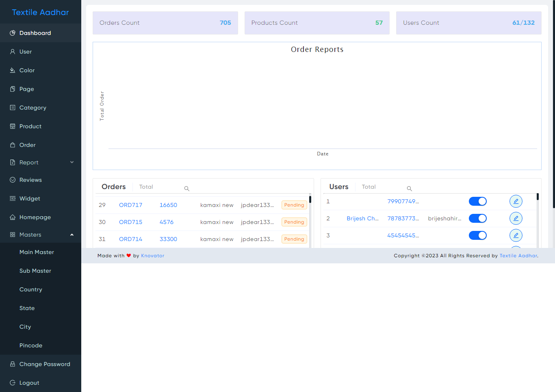
Task: Click the Change Password lock icon
Action: tap(13, 364)
